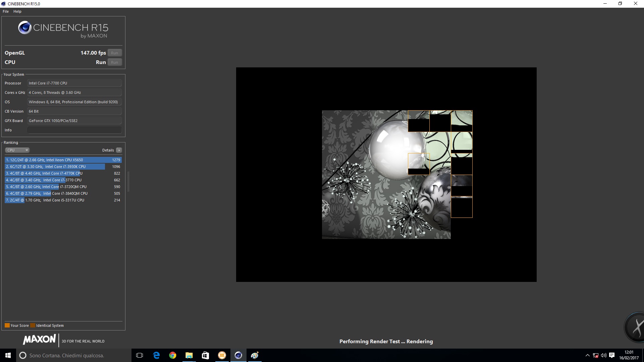Click the OS field Windows 8 value
This screenshot has width=644, height=362.
(x=74, y=102)
